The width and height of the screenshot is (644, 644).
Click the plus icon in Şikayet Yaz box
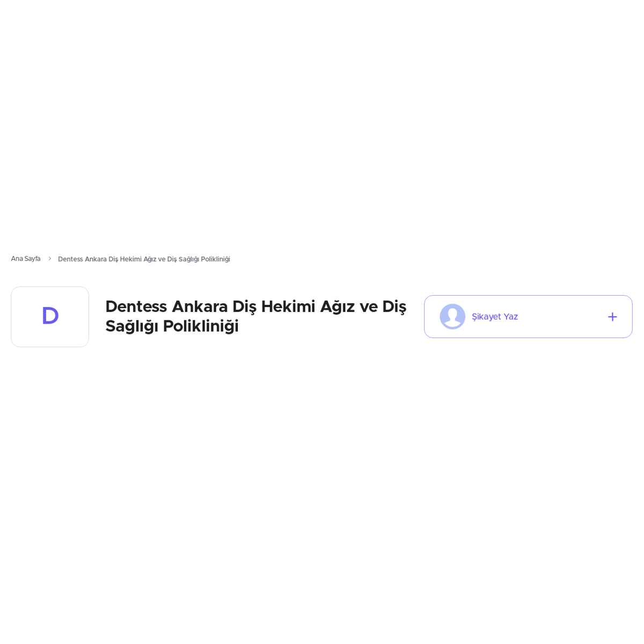[612, 317]
